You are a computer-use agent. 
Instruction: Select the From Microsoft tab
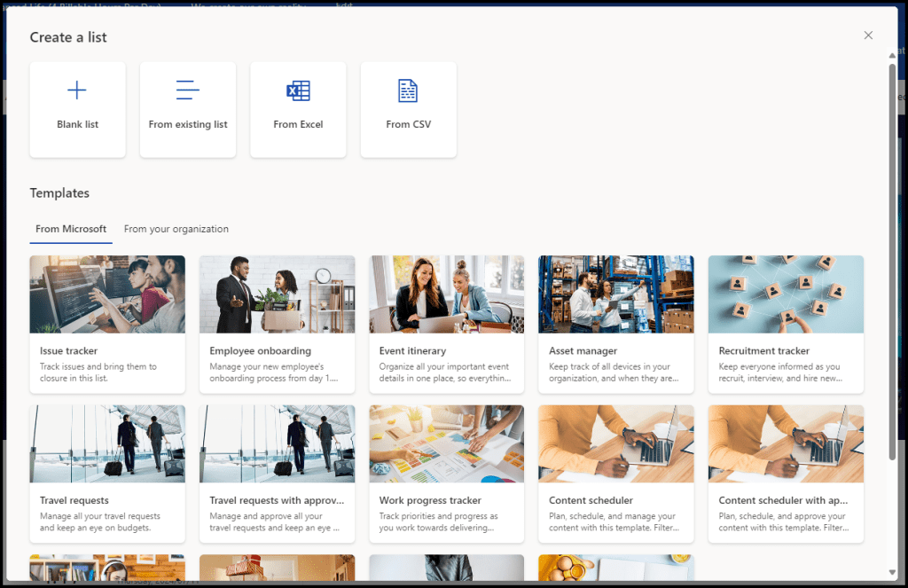(x=71, y=229)
